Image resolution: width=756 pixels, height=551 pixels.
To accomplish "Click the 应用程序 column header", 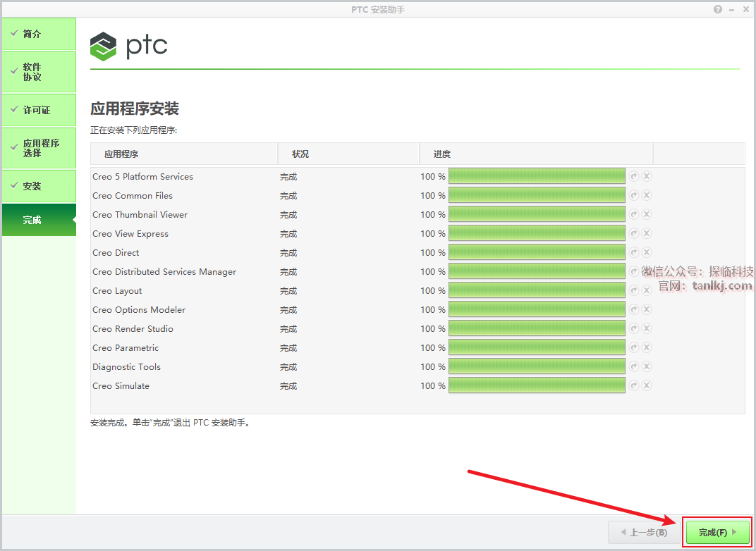I will click(x=184, y=154).
